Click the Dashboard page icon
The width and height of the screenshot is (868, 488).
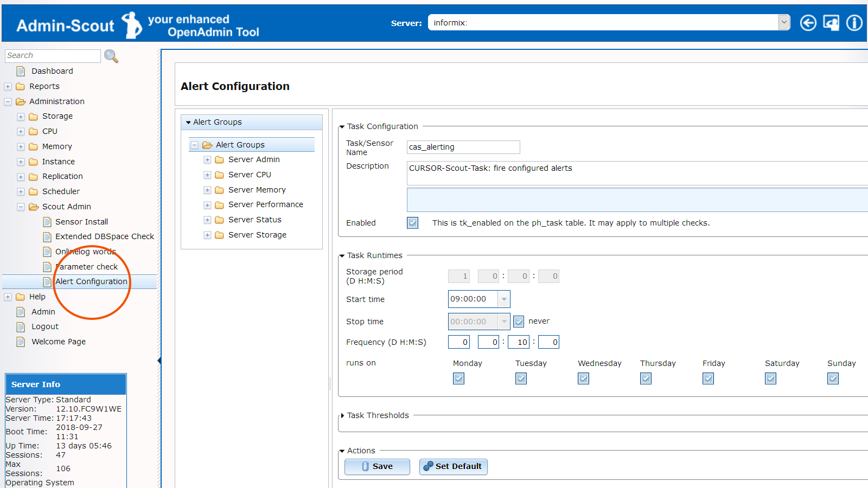click(x=21, y=71)
